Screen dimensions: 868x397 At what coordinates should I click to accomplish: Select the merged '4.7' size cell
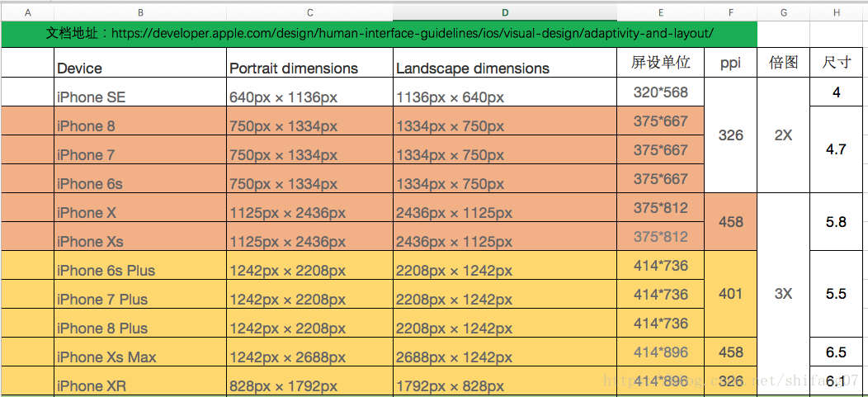[837, 149]
